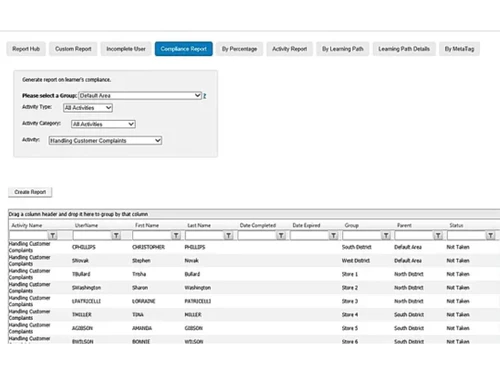Image resolution: width=500 pixels, height=375 pixels.
Task: Open the Activity Type dropdown
Action: tap(88, 108)
